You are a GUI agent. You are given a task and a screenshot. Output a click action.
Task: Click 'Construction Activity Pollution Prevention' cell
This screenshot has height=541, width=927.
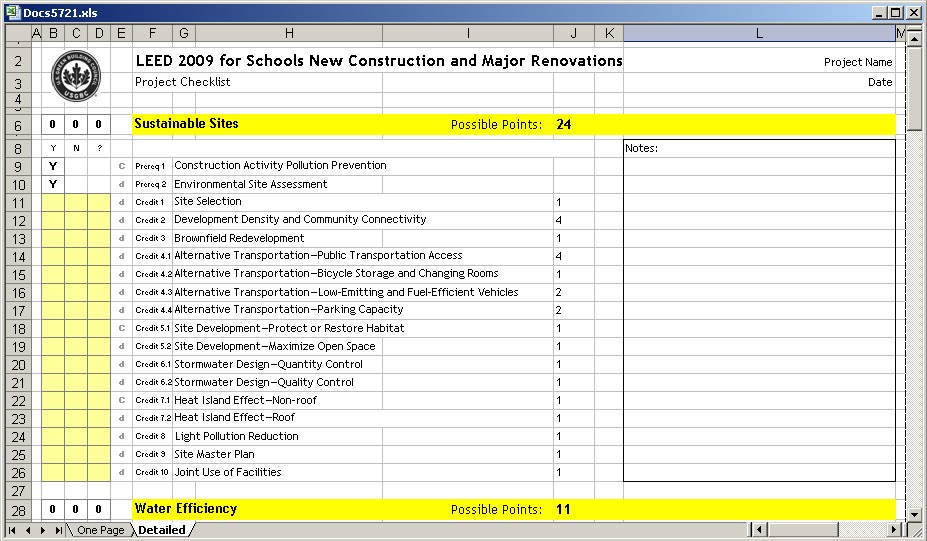pyautogui.click(x=280, y=166)
